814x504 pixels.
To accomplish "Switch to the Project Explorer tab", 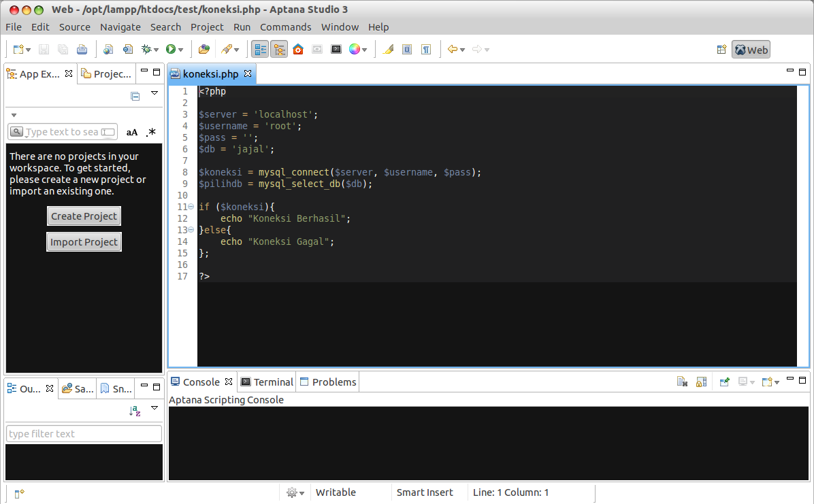I will (106, 73).
